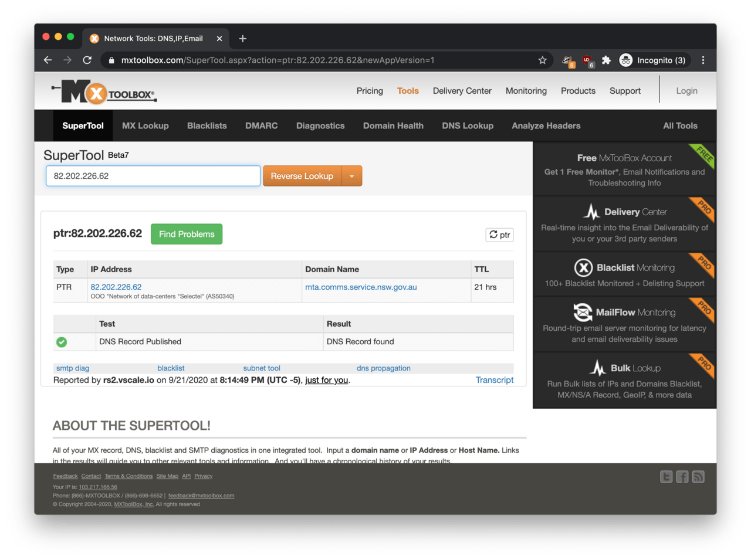This screenshot has height=560, width=751.
Task: Expand the Reverse Lookup dropdown arrow
Action: pos(352,176)
